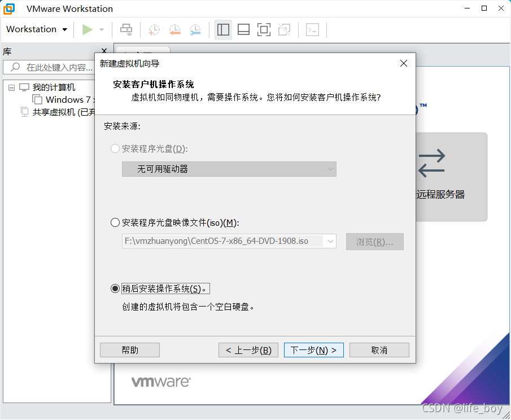Click the 帮助 button
The width and height of the screenshot is (511, 420).
pos(130,350)
